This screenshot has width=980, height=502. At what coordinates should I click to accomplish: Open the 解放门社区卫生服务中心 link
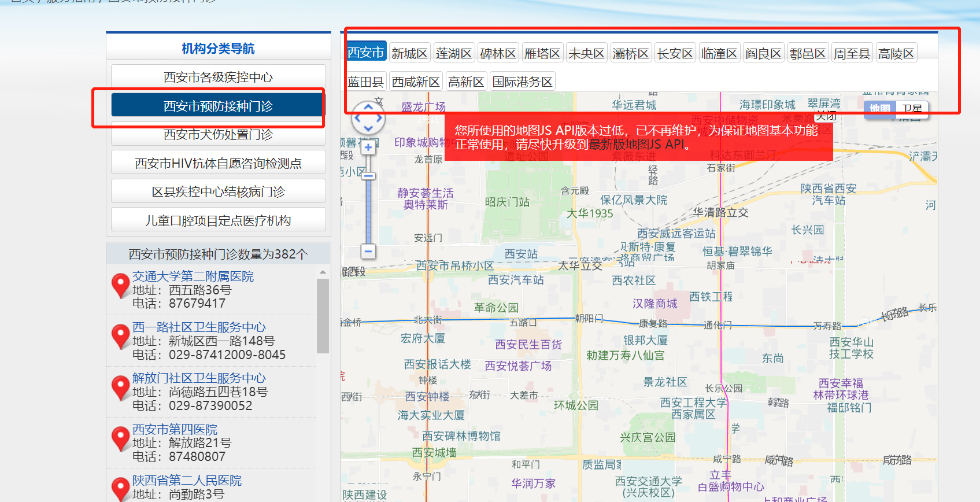point(199,378)
